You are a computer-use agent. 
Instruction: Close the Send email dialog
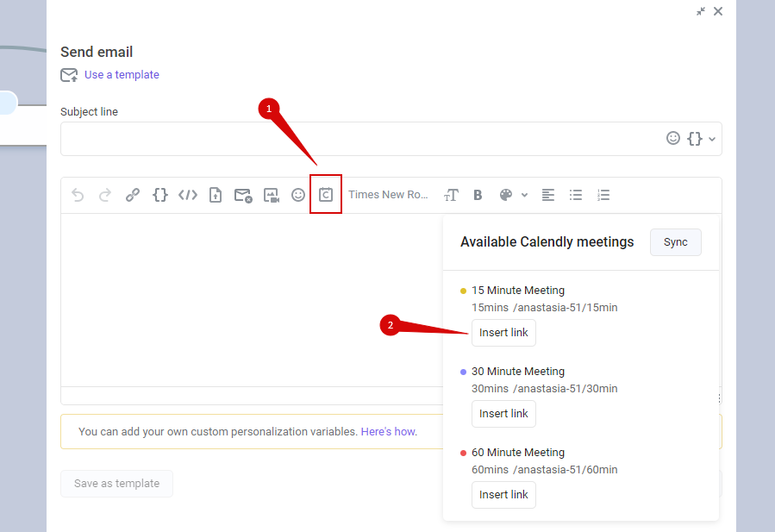(x=718, y=11)
